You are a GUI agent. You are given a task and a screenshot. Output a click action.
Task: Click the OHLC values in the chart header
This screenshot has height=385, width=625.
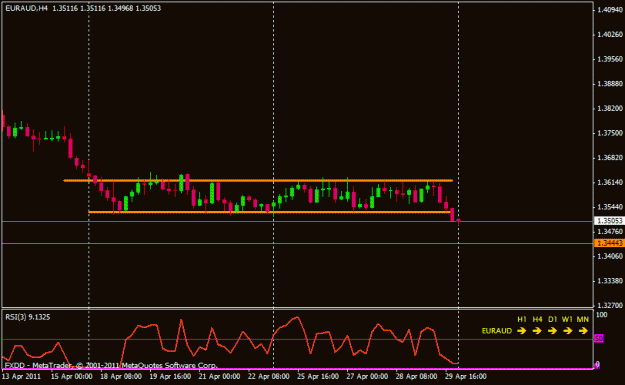(106, 8)
